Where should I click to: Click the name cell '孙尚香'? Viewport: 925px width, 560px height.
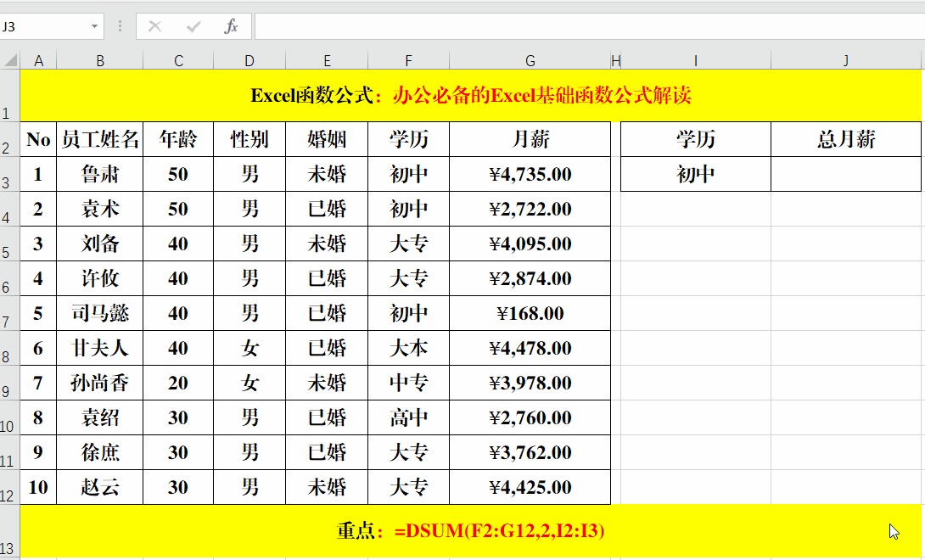point(99,383)
